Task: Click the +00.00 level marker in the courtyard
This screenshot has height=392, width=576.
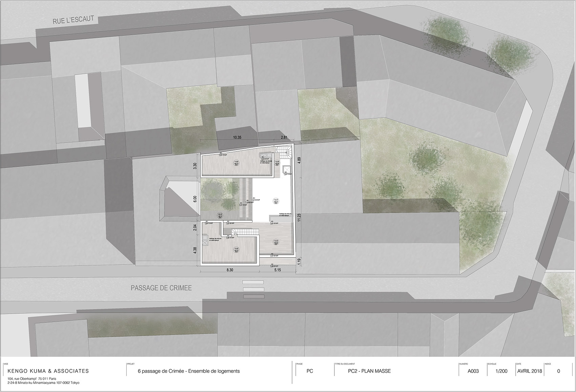Action: tap(220, 215)
